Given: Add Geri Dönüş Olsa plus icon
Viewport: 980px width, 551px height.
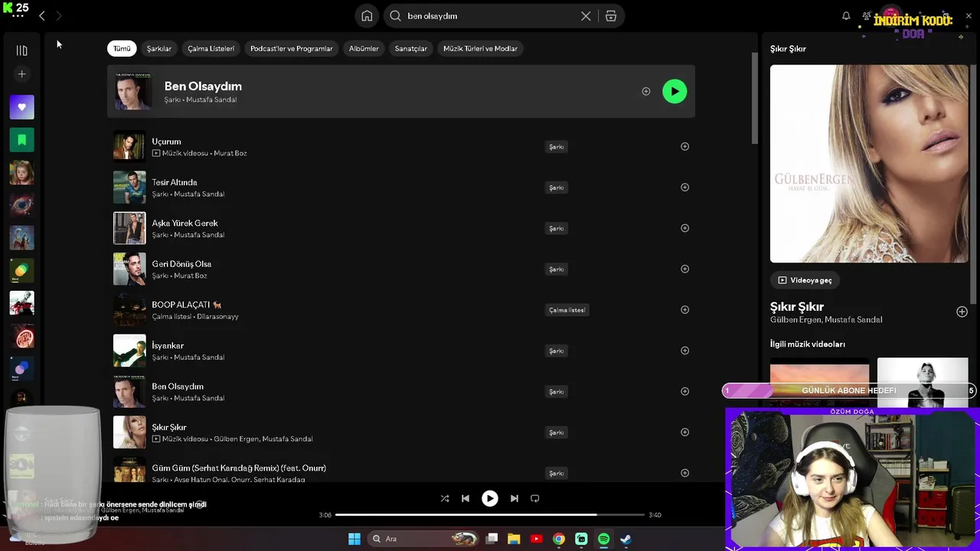Looking at the screenshot, I should pyautogui.click(x=684, y=269).
